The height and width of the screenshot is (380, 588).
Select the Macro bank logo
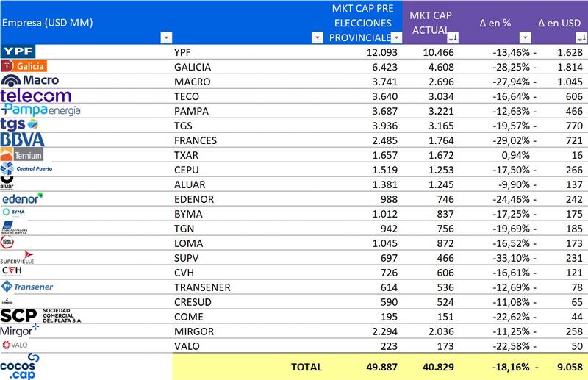(30, 80)
